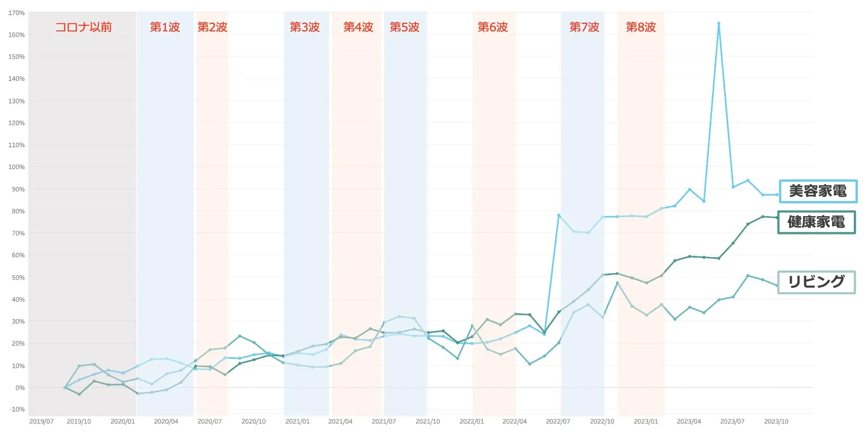
Task: Select the 第7波 wave label
Action: point(584,27)
